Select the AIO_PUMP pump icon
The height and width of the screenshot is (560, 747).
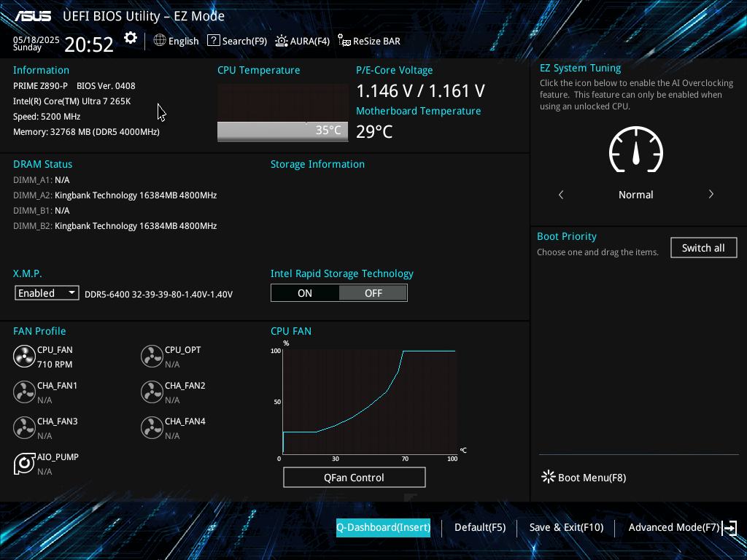click(24, 463)
